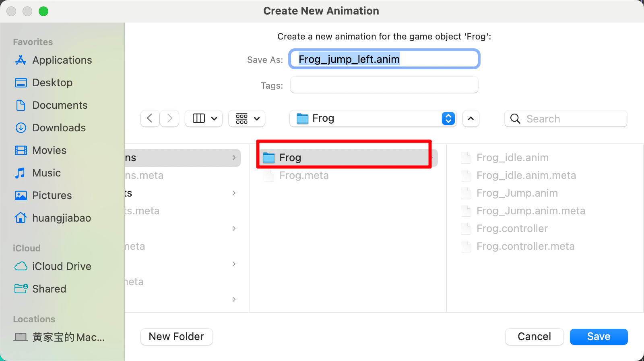Select the Frog folder in the column list
The width and height of the screenshot is (644, 361).
point(348,158)
